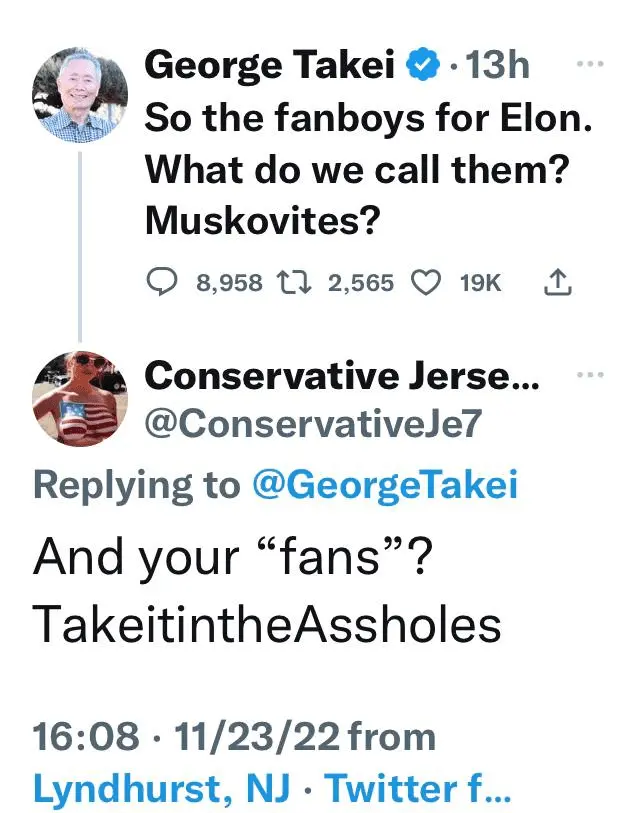
Task: Click the reply speech bubble icon
Action: click(162, 283)
